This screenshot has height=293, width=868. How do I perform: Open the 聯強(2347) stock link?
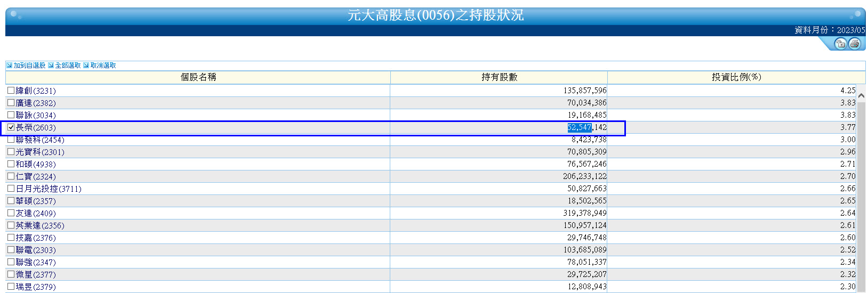pos(36,263)
